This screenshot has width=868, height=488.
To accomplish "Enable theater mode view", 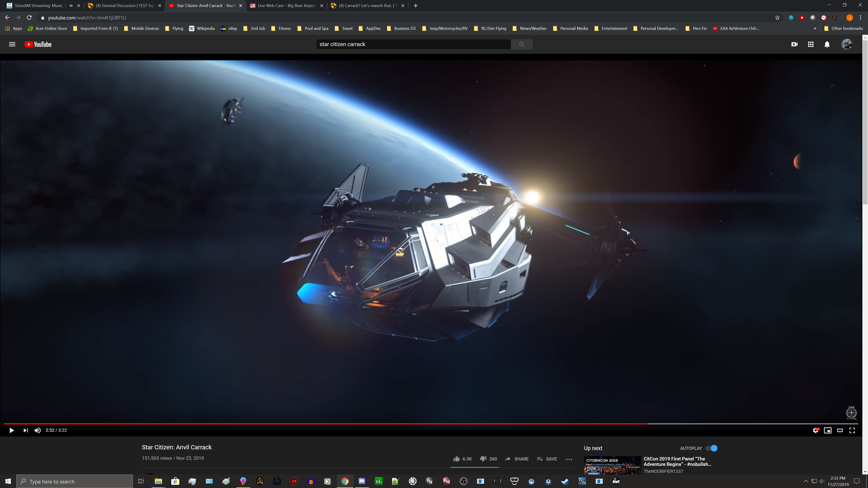I will (840, 430).
